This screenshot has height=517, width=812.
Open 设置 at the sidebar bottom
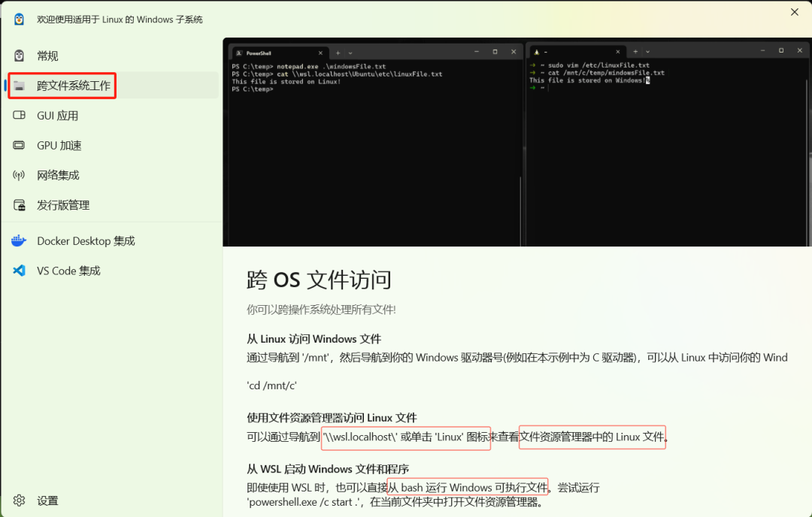(112, 500)
